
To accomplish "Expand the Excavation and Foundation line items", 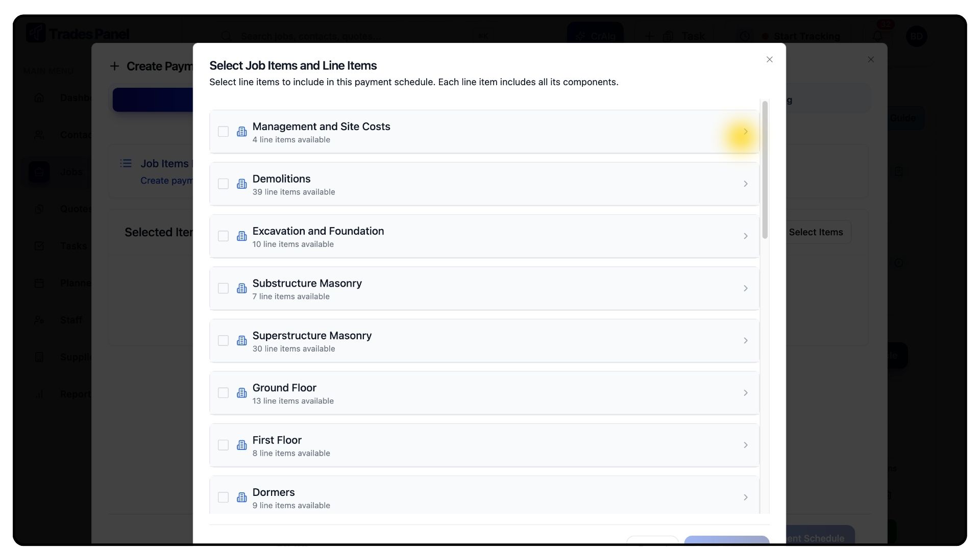I will [745, 236].
